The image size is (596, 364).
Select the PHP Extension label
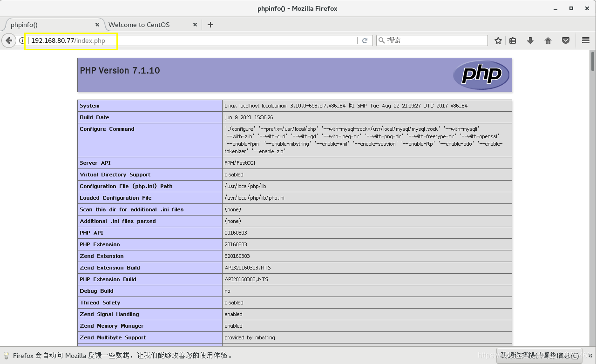(x=100, y=244)
